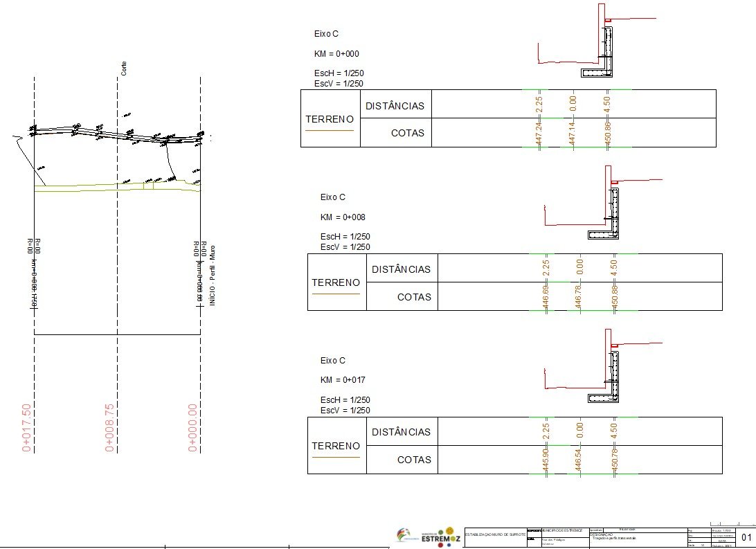
Task: Click the Estremoz municipality logo
Action: click(x=441, y=535)
